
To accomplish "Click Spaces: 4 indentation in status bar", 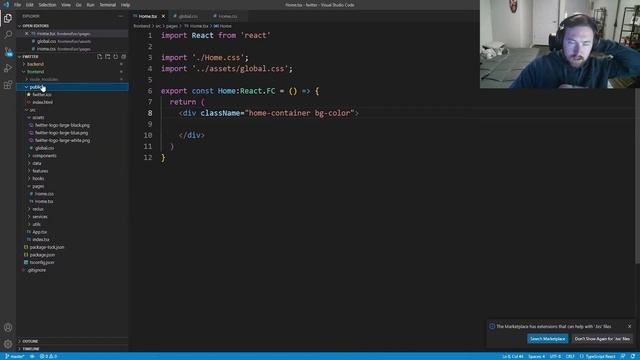I will 536,356.
